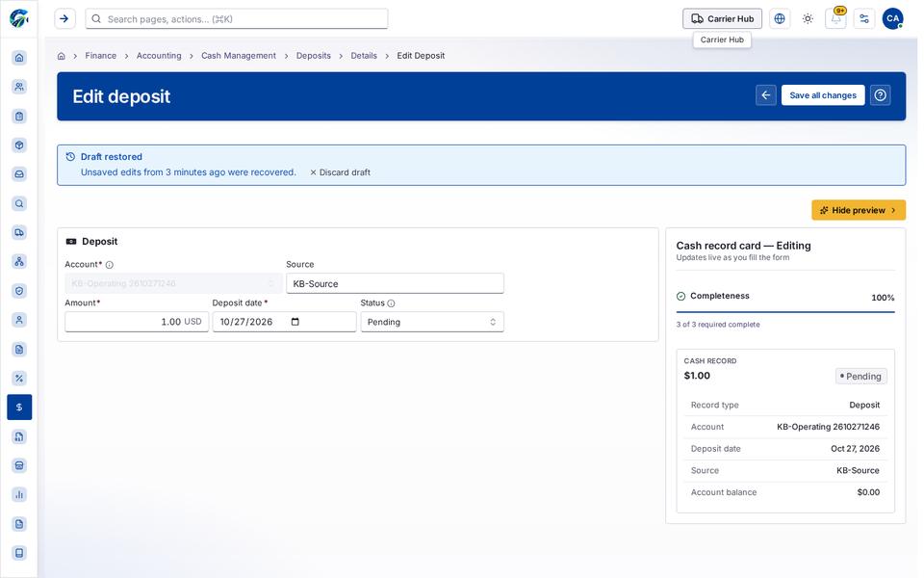Click the info icon next to Status label
This screenshot has width=924, height=578.
coord(392,303)
